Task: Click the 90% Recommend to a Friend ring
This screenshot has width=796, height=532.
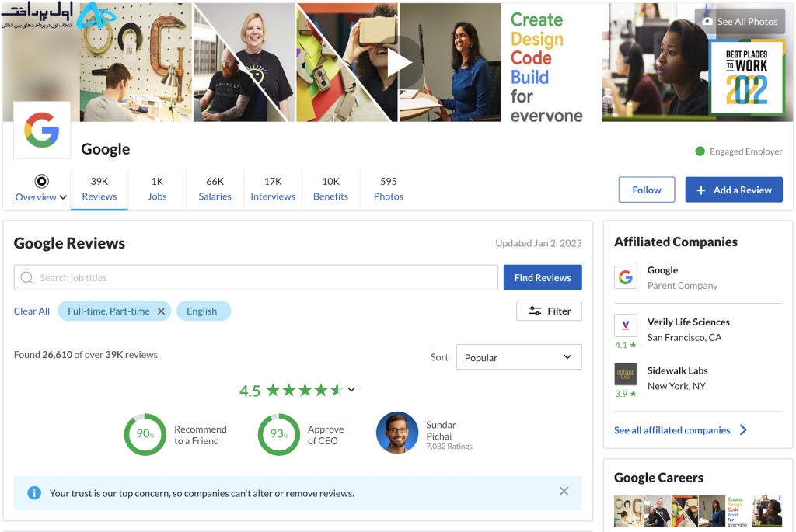Action: click(145, 435)
